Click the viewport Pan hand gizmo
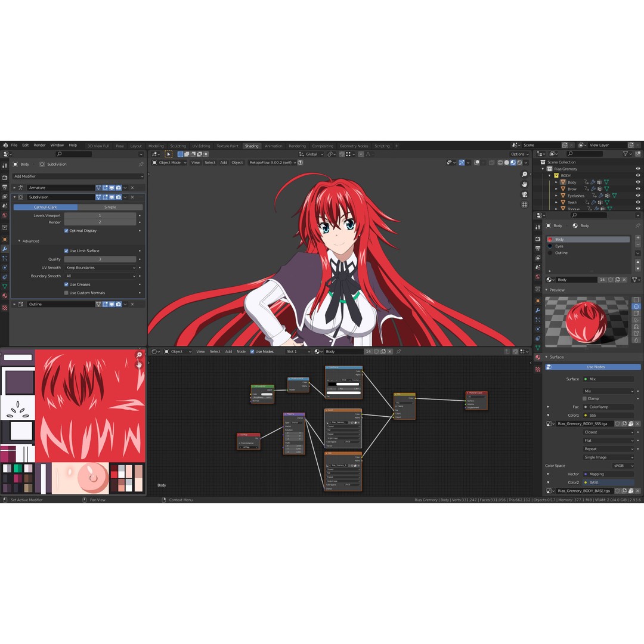The height and width of the screenshot is (644, 644). (525, 184)
